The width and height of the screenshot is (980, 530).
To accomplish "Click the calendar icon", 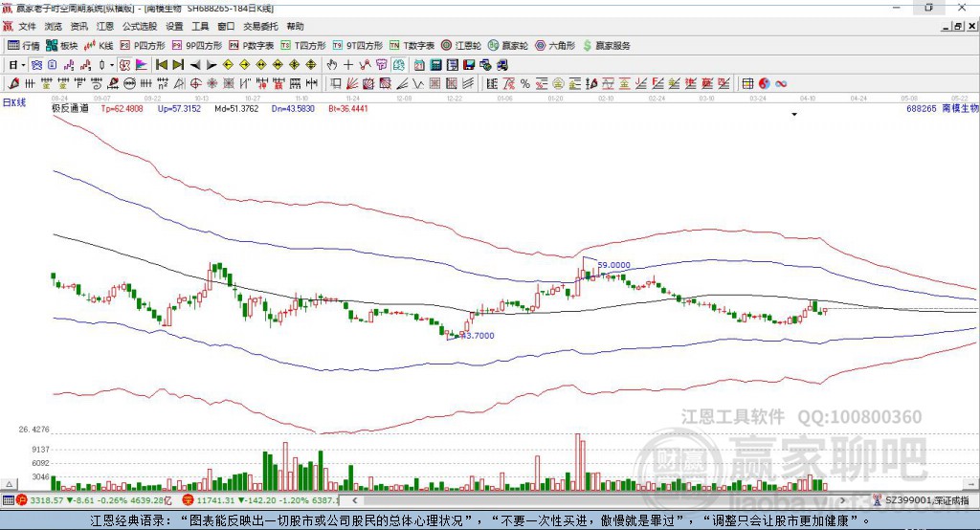I will pos(419,65).
